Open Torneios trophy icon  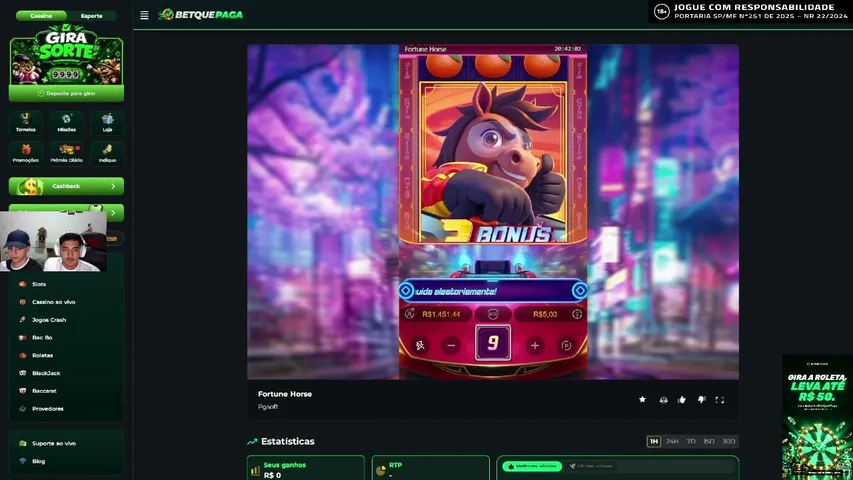pyautogui.click(x=26, y=122)
